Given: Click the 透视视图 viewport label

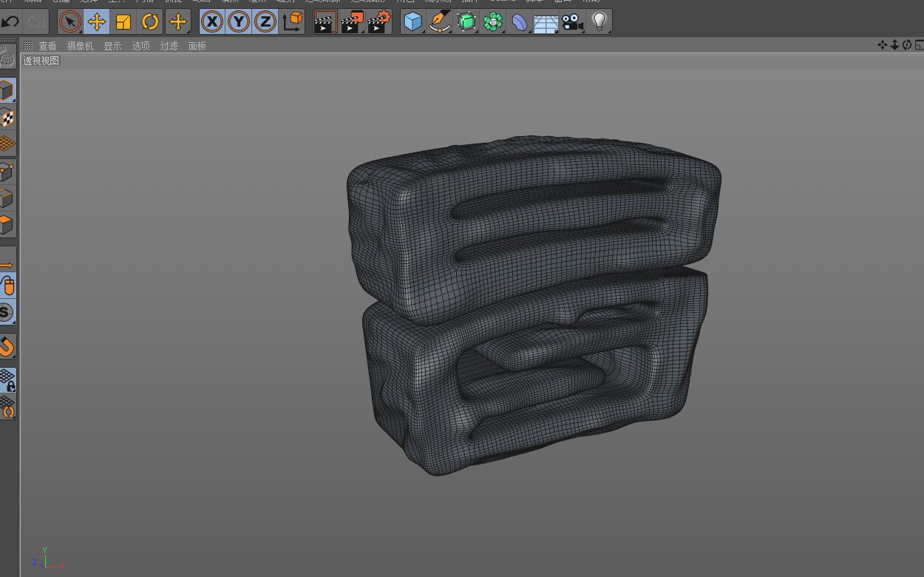Looking at the screenshot, I should click(x=41, y=61).
